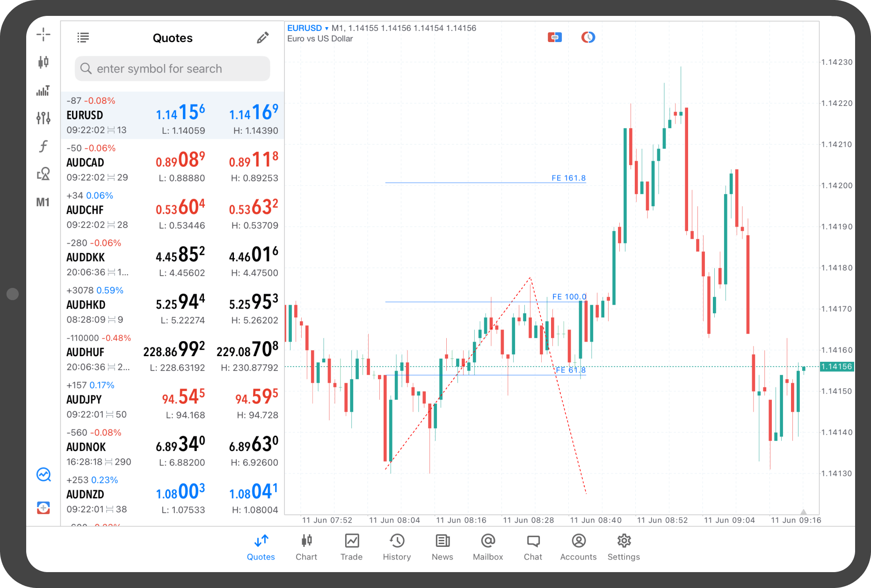Open the M1 timeframe selector

coord(43,202)
